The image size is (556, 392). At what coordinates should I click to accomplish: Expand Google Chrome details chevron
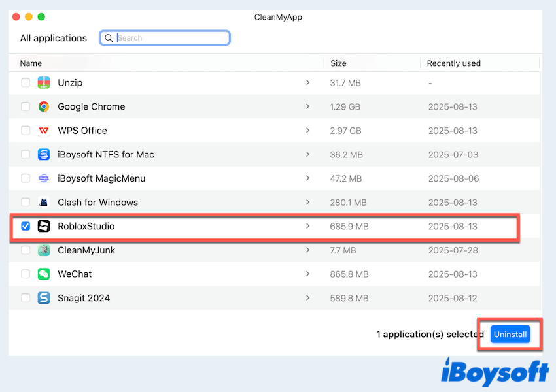[x=307, y=106]
